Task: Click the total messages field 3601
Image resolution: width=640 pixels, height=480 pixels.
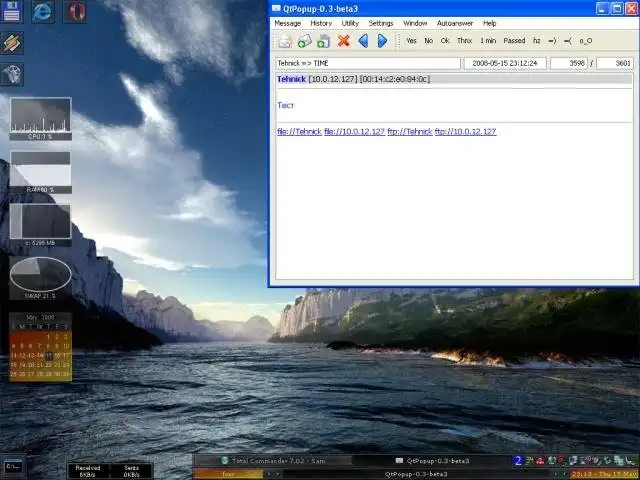Action: tap(615, 63)
